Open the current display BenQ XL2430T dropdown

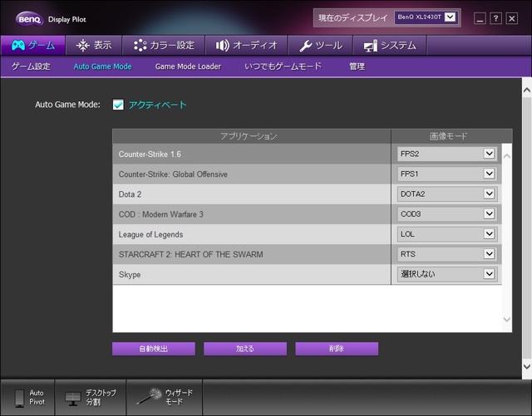426,17
